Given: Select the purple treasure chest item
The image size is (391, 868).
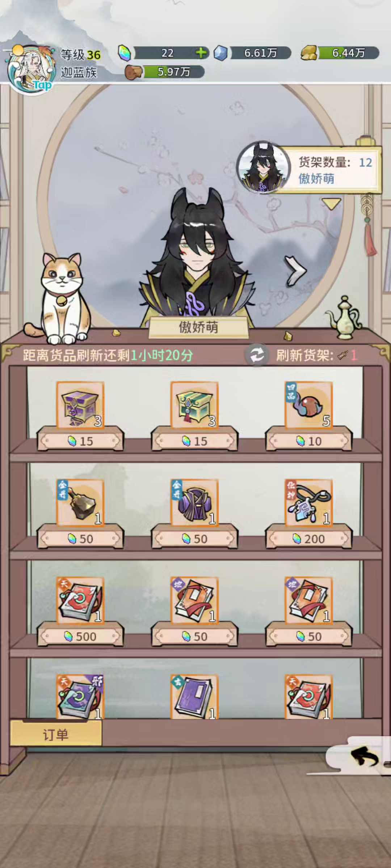Looking at the screenshot, I should coord(80,405).
